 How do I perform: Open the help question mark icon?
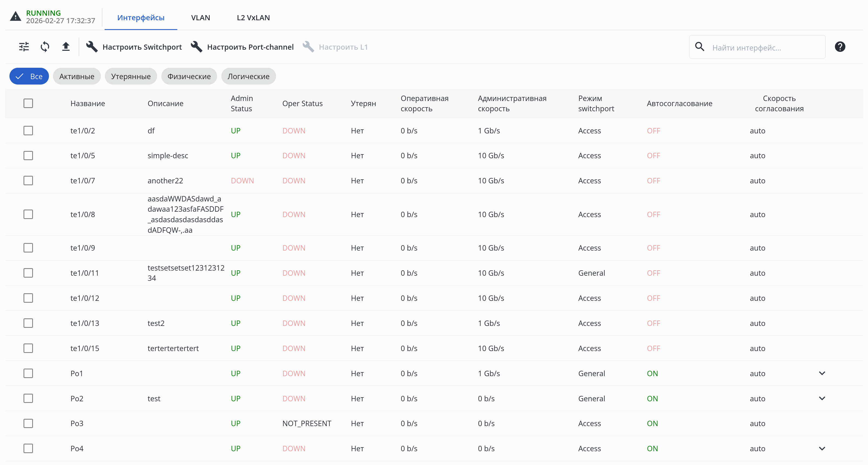(840, 47)
